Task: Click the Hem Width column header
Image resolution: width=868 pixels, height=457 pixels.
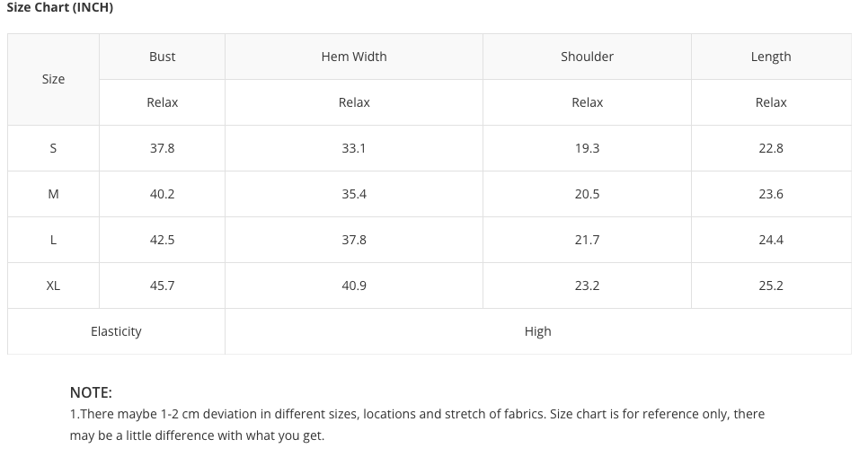Action: [x=354, y=57]
